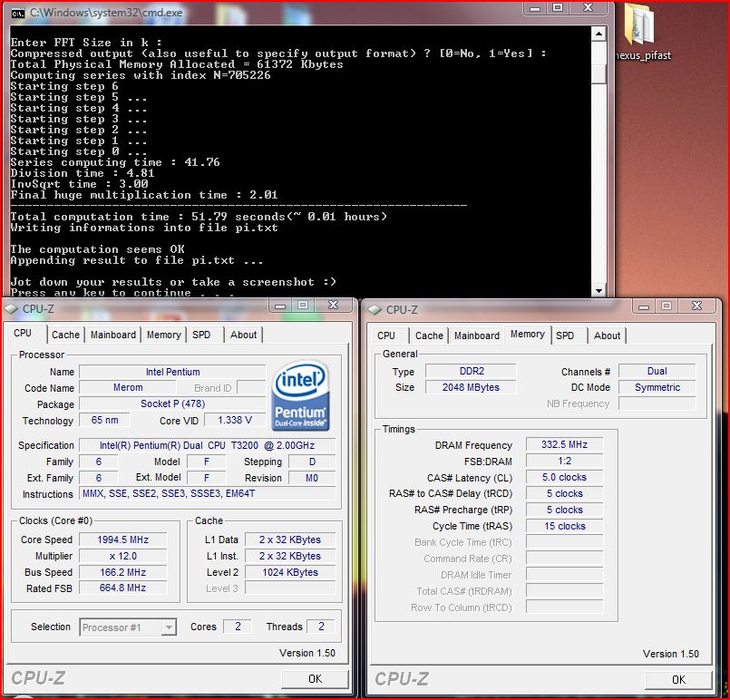
Task: Click the right CPU-Z window title icon
Action: point(375,310)
